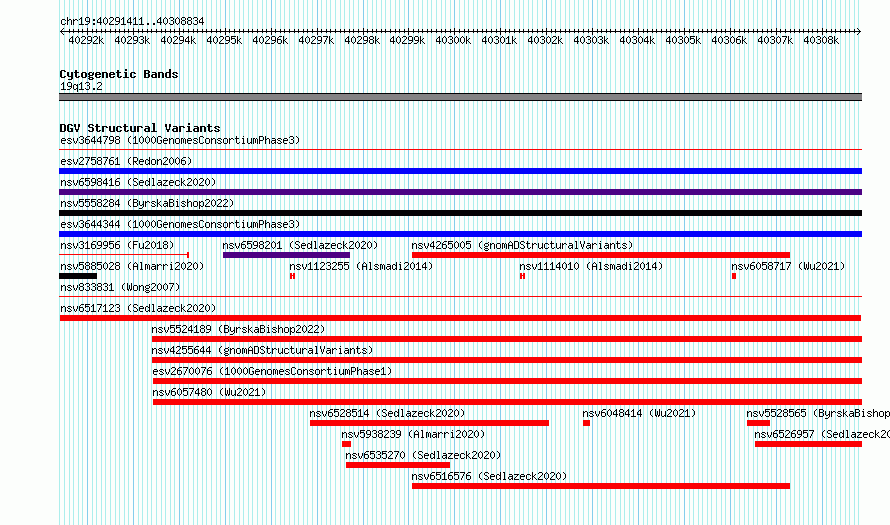Screen dimensions: 890x525
Task: Click the 19q13.2 band label
Action: (x=81, y=86)
